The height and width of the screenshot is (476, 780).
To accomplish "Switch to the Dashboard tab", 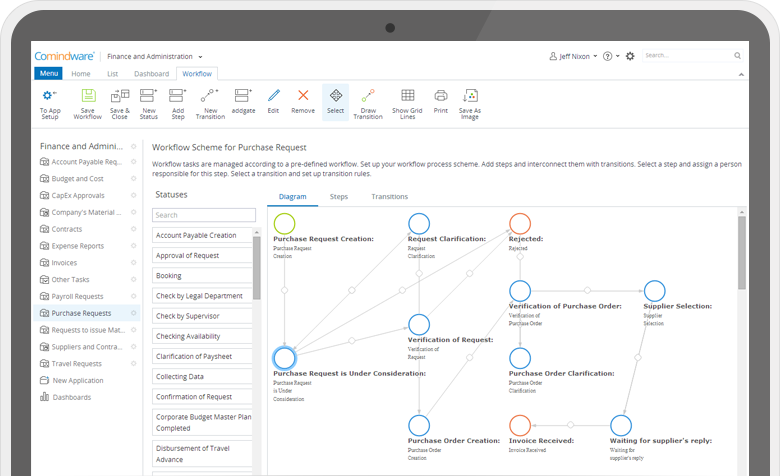I will 151,74.
